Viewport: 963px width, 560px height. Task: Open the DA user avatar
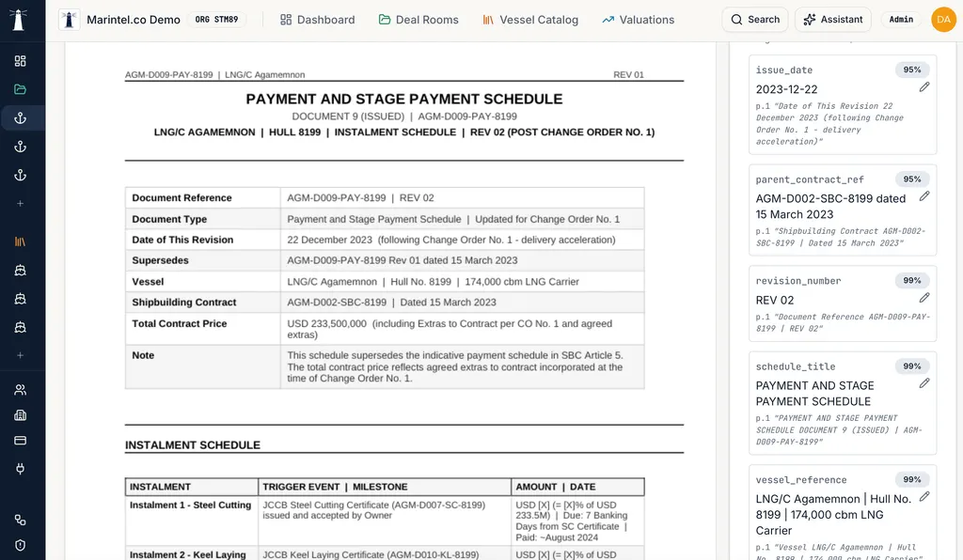click(x=943, y=20)
